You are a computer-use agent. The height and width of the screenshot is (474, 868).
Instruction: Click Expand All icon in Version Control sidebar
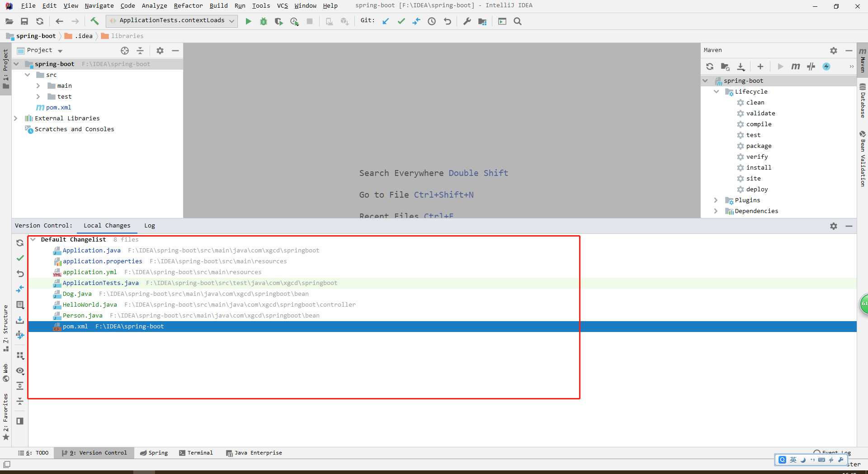(20, 386)
